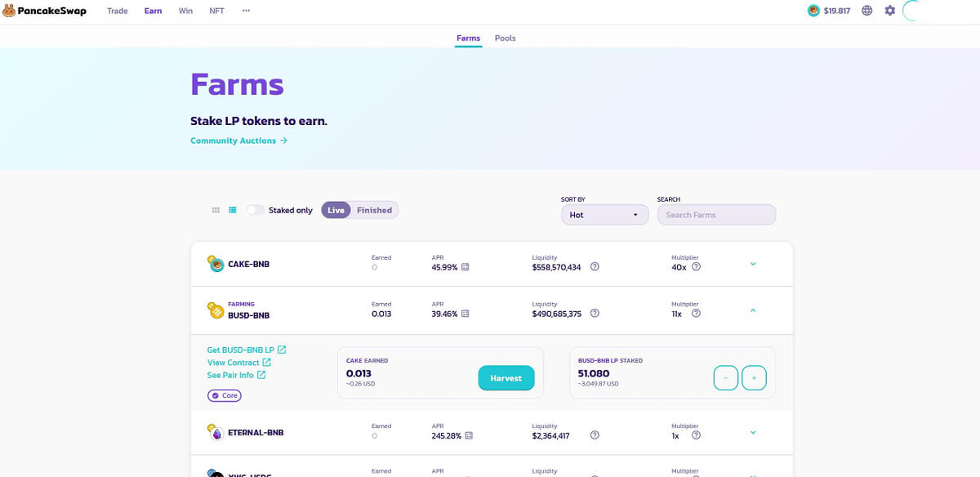The image size is (980, 477).
Task: Click the 245.28% APR value
Action: click(447, 435)
